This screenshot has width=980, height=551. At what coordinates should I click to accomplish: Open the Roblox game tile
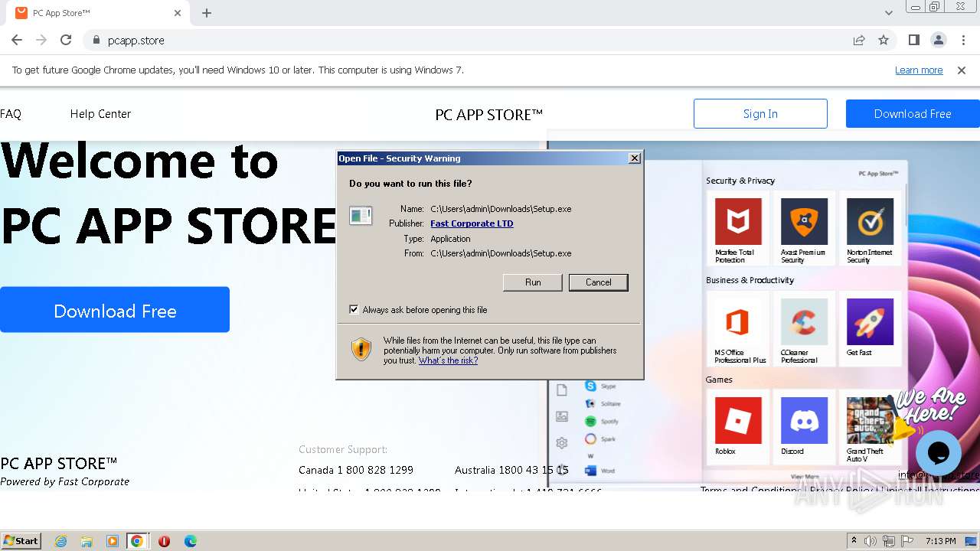click(x=738, y=426)
